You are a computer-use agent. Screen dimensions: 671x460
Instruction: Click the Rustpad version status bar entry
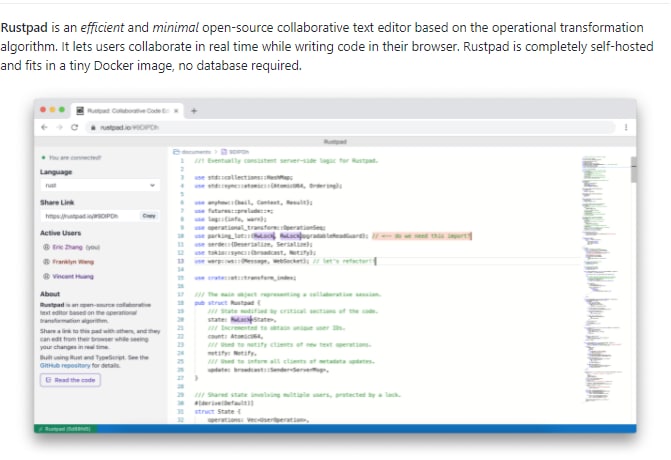[66, 429]
